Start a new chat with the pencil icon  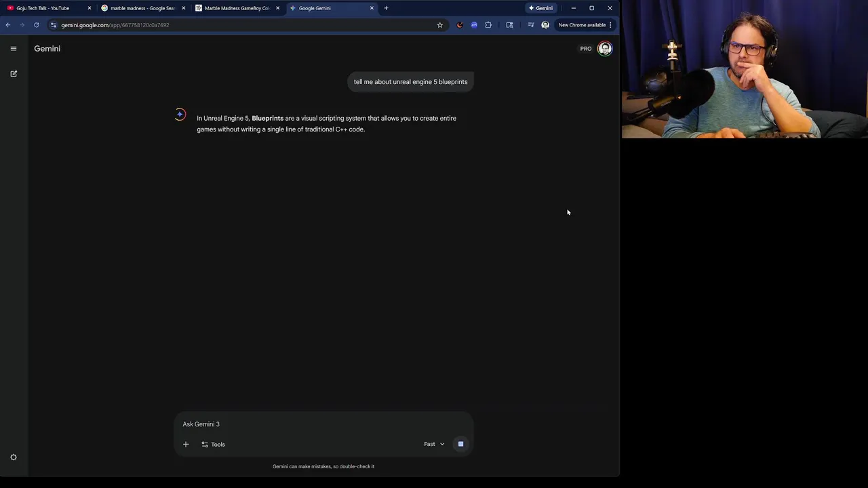(x=14, y=74)
